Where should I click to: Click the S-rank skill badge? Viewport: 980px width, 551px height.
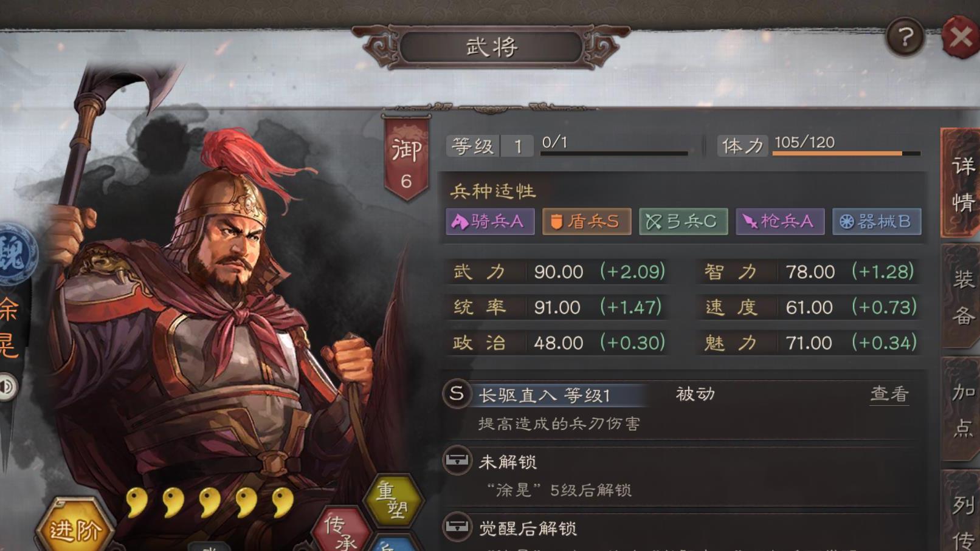click(x=457, y=394)
